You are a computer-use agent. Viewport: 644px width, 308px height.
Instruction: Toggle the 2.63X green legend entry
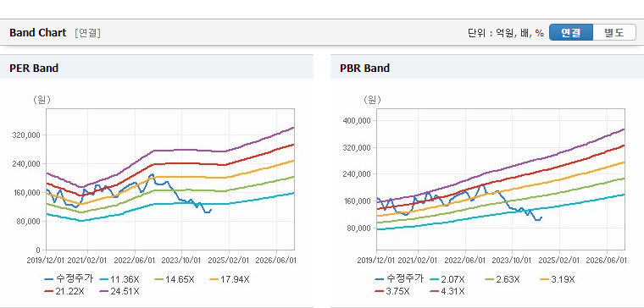click(x=502, y=280)
